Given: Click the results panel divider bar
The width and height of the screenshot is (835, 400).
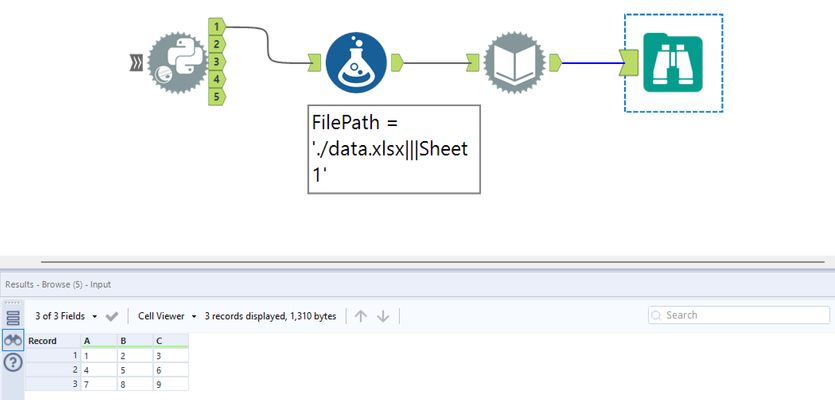Looking at the screenshot, I should click(x=432, y=262).
